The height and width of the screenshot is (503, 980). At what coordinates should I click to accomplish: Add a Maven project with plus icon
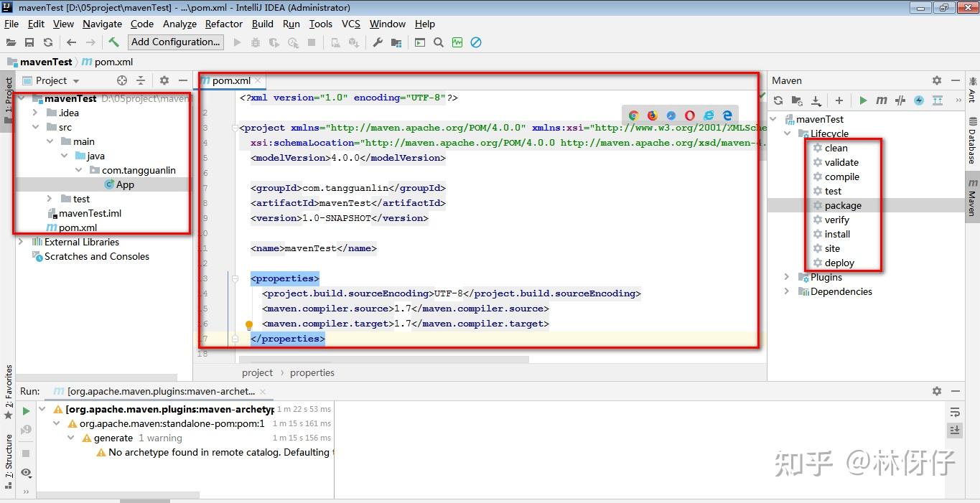839,100
